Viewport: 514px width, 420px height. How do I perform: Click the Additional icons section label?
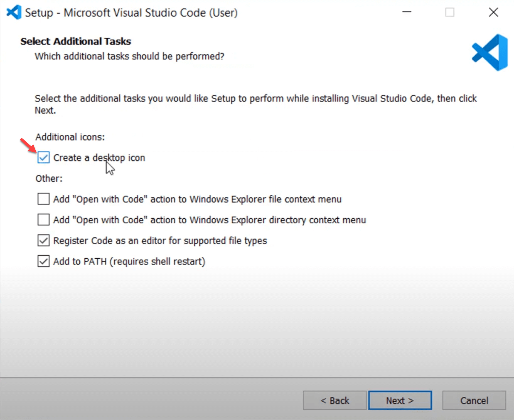coord(70,137)
